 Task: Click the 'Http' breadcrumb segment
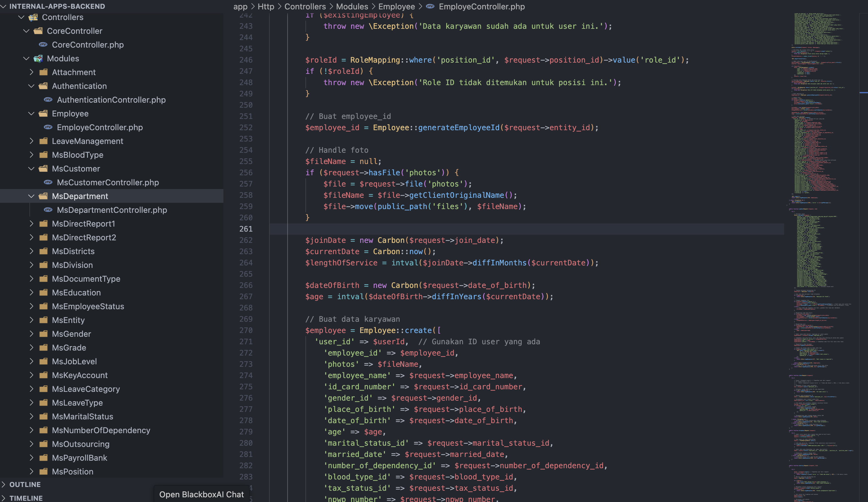pyautogui.click(x=266, y=7)
